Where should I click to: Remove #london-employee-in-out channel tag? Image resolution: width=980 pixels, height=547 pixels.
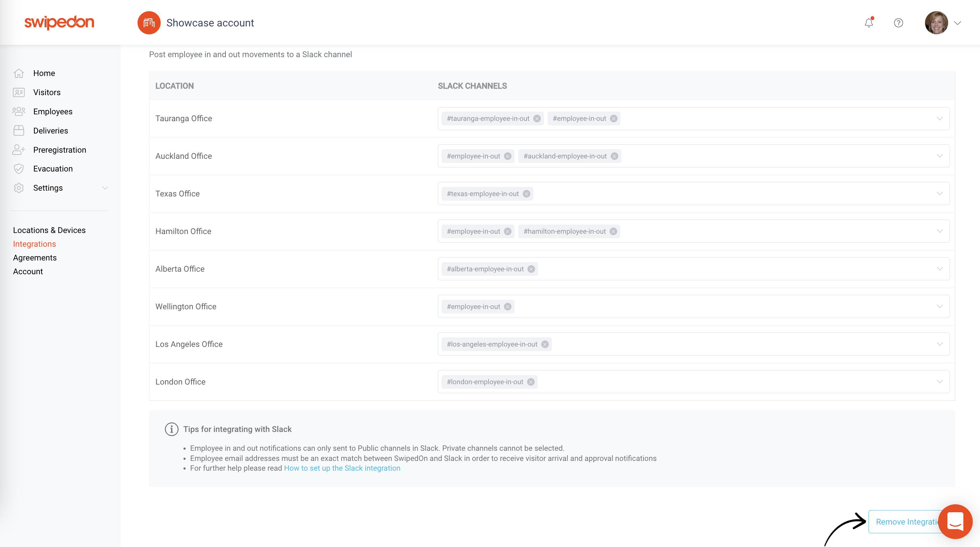tap(531, 382)
